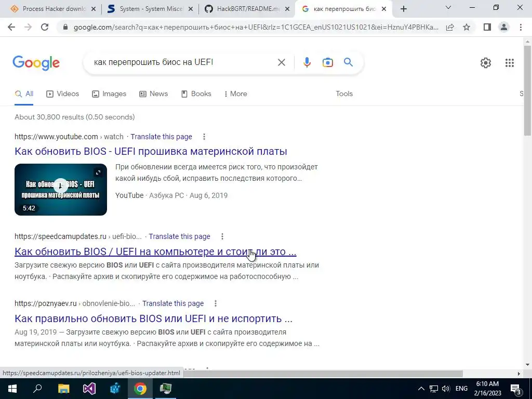Translate the YouTube result page
This screenshot has height=399, width=532.
161,137
